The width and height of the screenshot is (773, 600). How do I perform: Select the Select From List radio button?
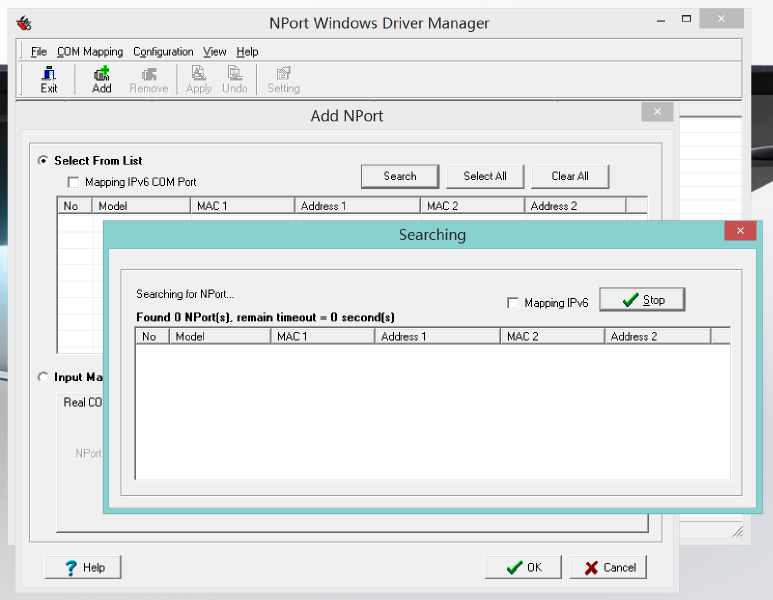pos(43,161)
